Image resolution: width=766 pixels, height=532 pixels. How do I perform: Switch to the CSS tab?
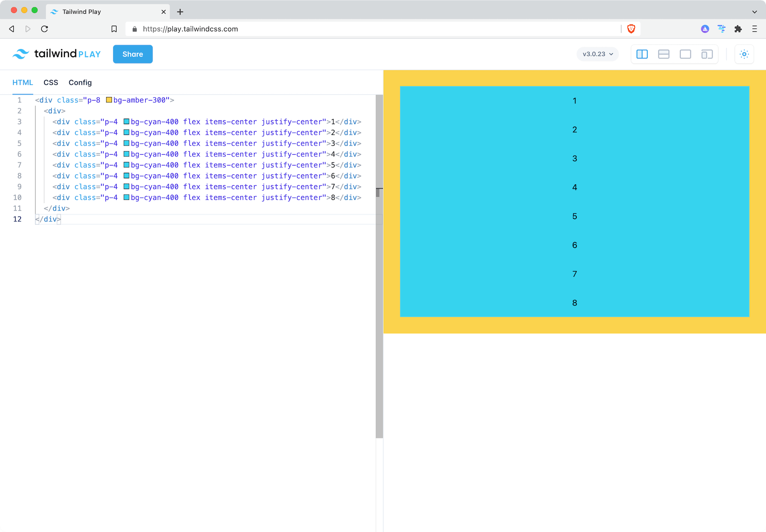point(51,82)
